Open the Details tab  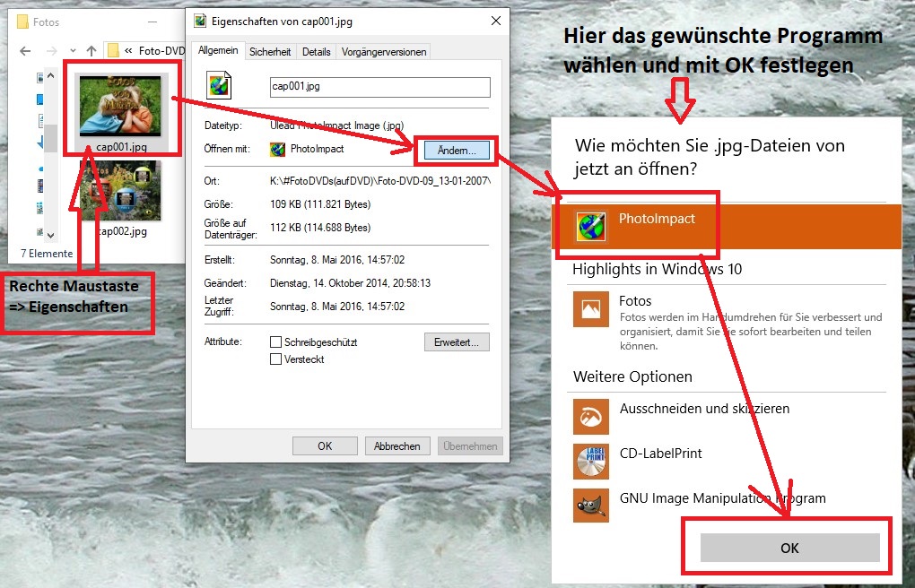pos(317,52)
